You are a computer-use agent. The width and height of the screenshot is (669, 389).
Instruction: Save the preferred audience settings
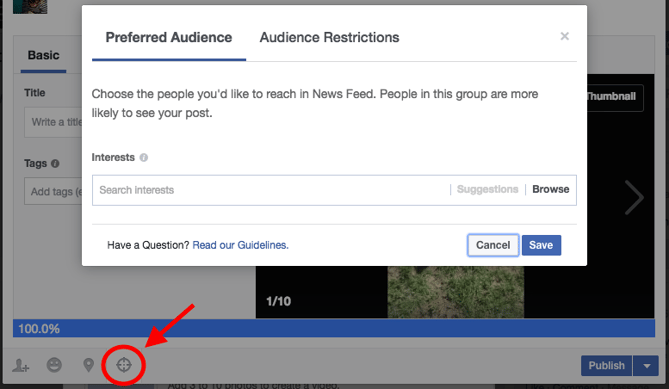[x=541, y=245]
